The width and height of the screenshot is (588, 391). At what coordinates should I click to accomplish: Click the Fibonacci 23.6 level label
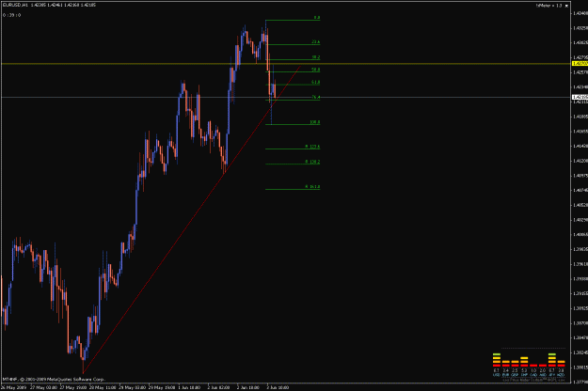(315, 42)
